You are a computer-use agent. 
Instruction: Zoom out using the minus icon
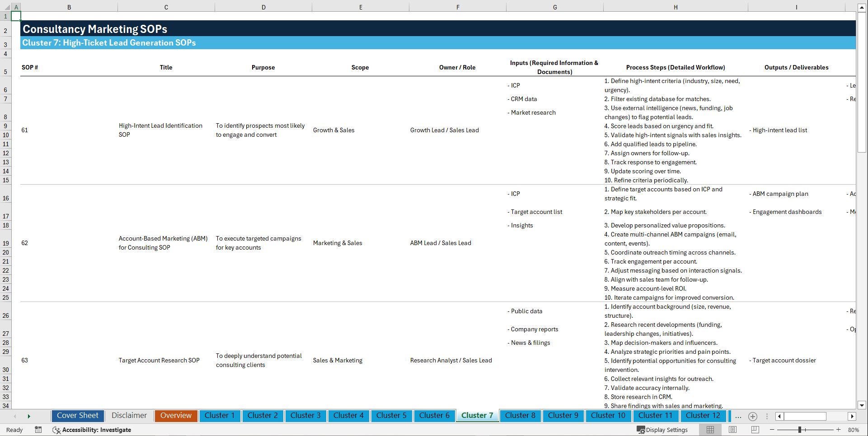tap(773, 430)
